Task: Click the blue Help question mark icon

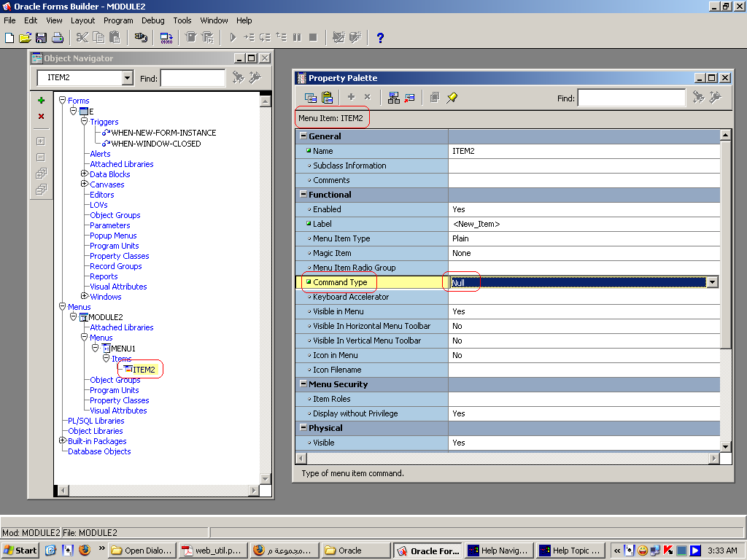Action: 380,38
